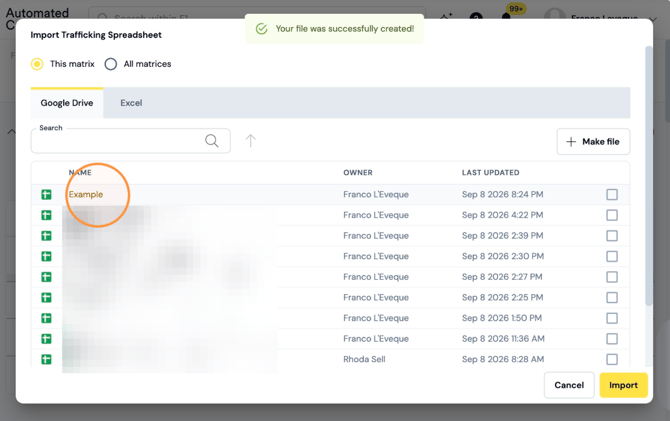Viewport: 670px width, 421px height.
Task: Select the All matrices radio option
Action: pos(111,64)
